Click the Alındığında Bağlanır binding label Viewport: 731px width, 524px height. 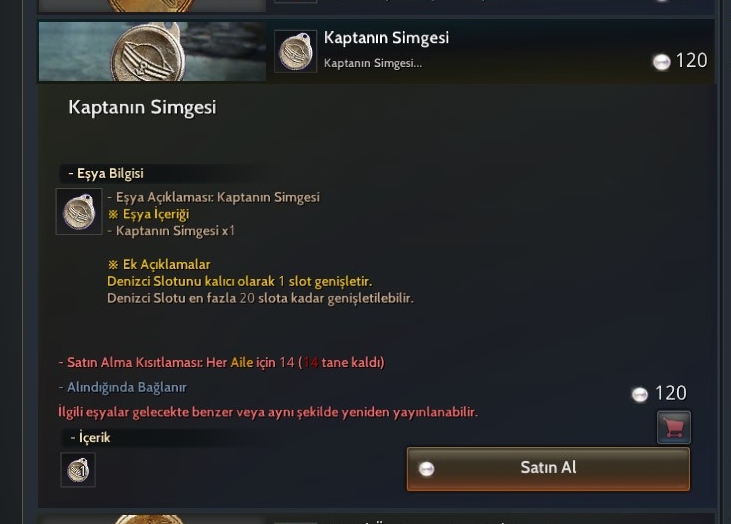pos(123,387)
